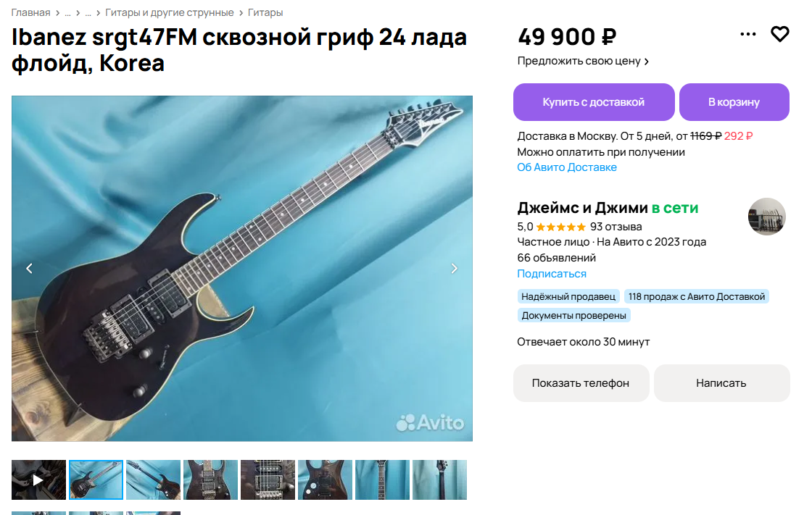Open the three-dots more options menu
This screenshot has width=812, height=515.
[x=747, y=34]
